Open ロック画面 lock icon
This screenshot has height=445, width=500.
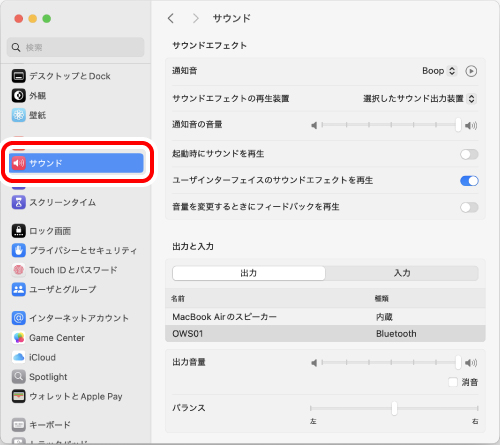(x=19, y=231)
